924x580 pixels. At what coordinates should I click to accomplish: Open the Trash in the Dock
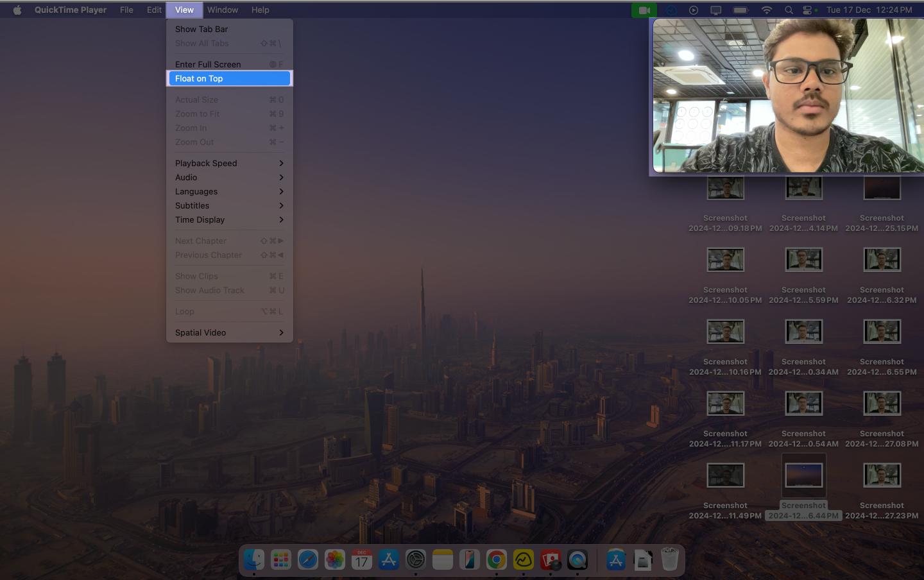click(670, 560)
